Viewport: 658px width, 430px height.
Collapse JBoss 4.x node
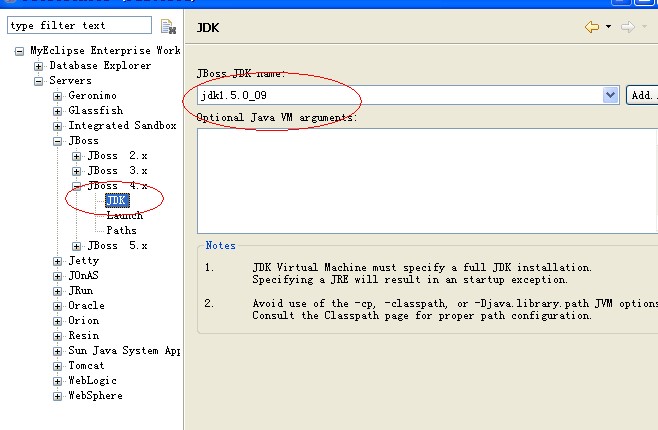pos(76,186)
